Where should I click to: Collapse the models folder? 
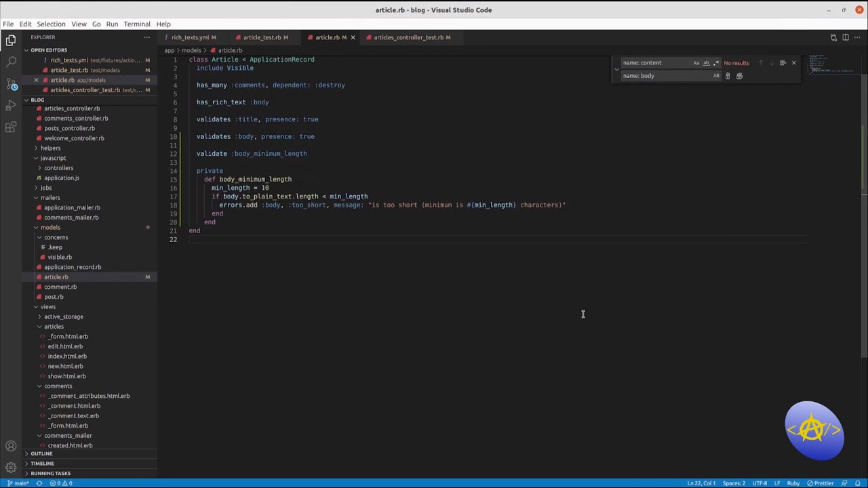tap(50, 227)
